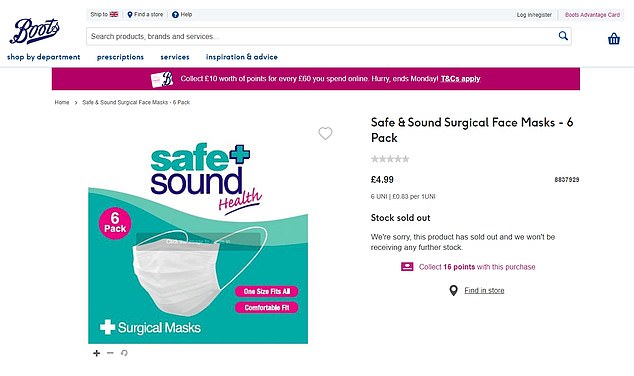Image resolution: width=634 pixels, height=376 pixels.
Task: Expand inspiration & advice menu
Action: click(242, 57)
